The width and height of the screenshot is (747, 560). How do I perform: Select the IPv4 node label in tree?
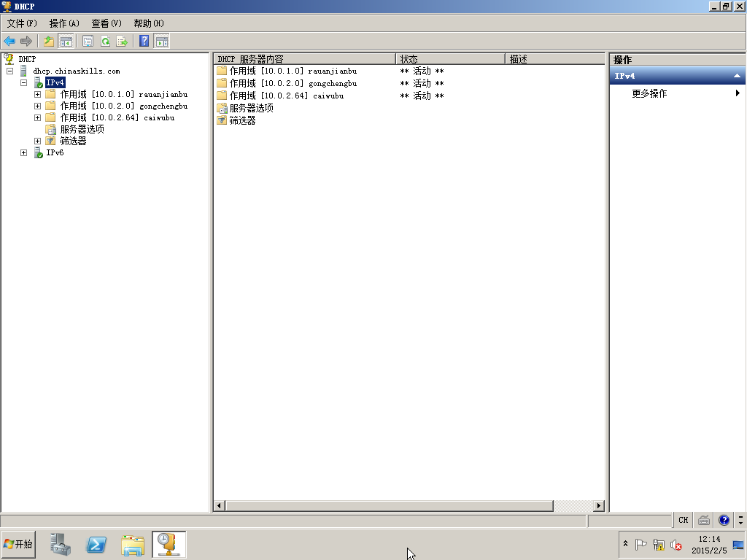(x=55, y=82)
